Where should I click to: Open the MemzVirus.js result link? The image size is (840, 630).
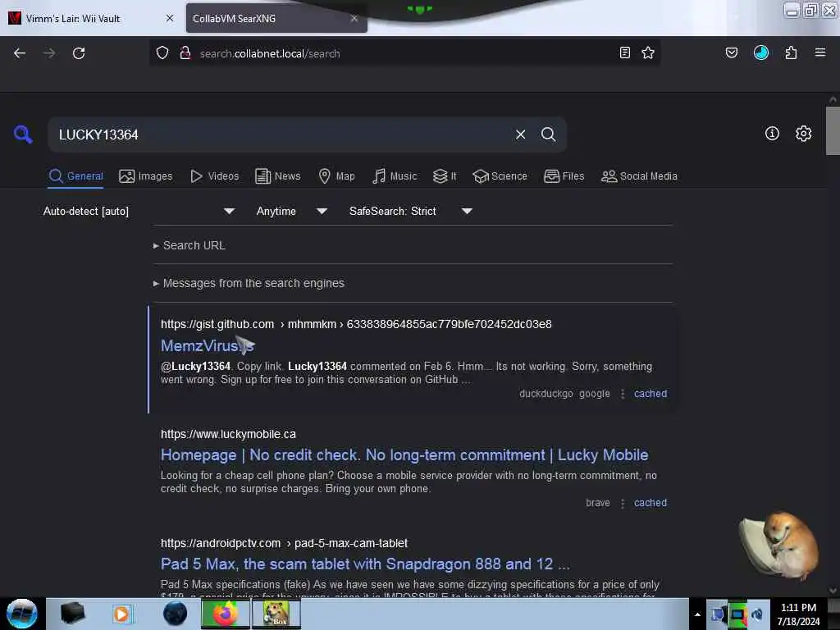point(208,345)
